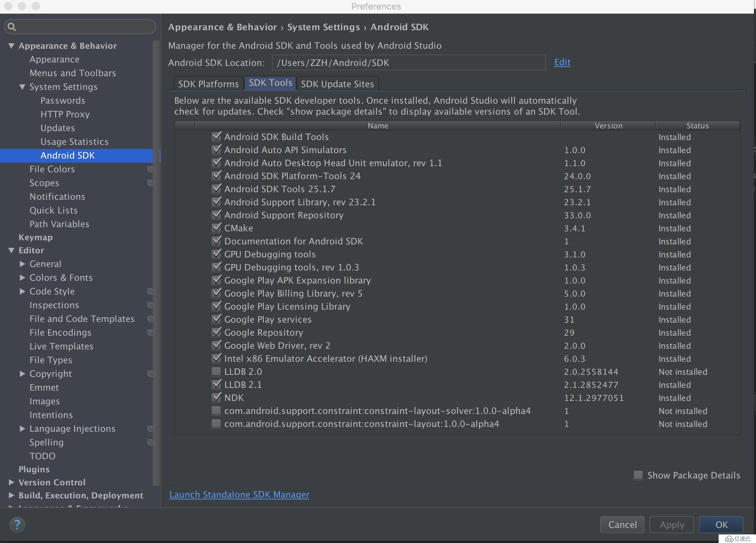756x543 pixels.
Task: Click the project-level icon beside Spelling
Action: pyautogui.click(x=150, y=442)
